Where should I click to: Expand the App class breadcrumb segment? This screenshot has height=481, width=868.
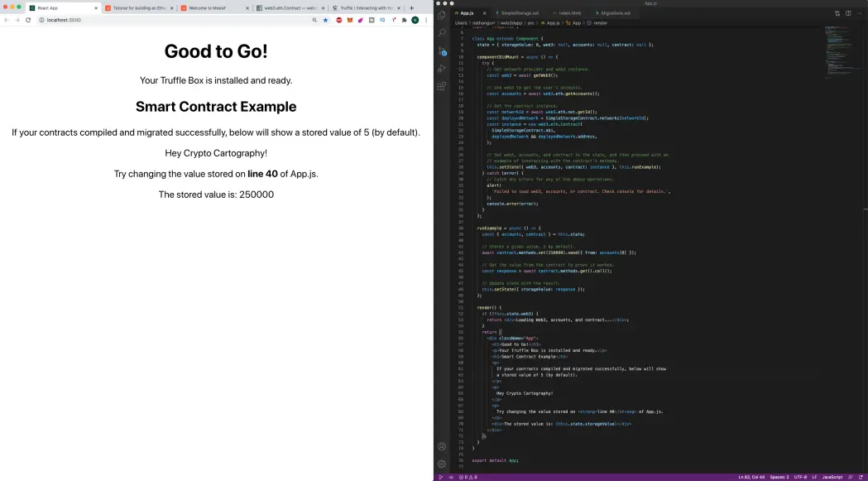click(x=573, y=23)
